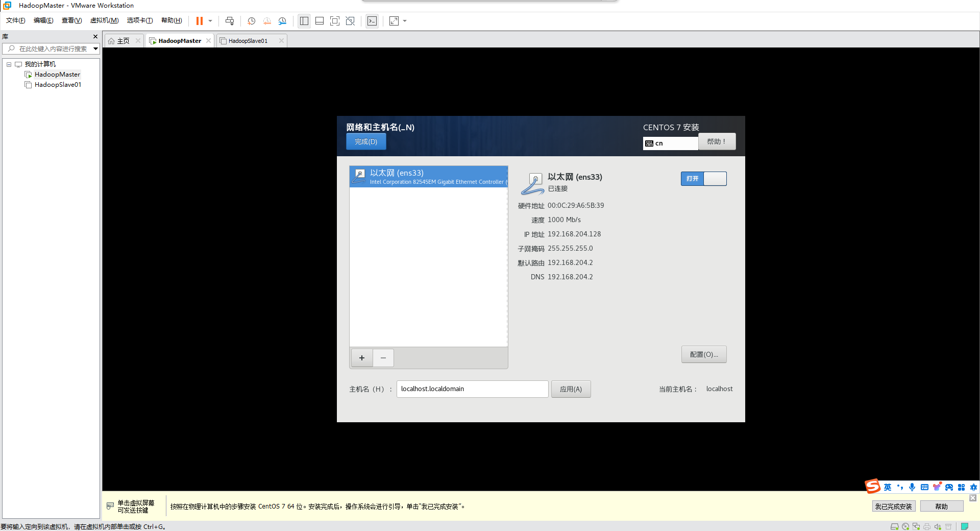Viewport: 980px width, 531px height.
Task: Open the console view icon
Action: click(372, 21)
